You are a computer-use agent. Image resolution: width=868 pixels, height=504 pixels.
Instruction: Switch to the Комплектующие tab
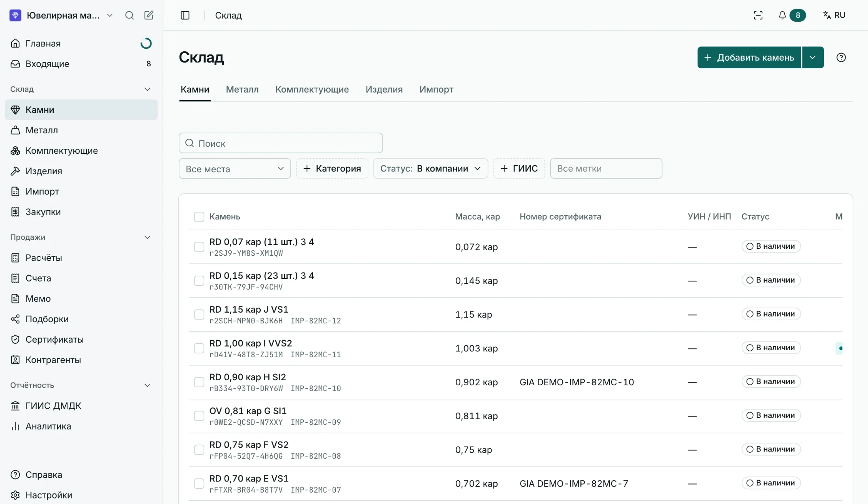coord(312,90)
